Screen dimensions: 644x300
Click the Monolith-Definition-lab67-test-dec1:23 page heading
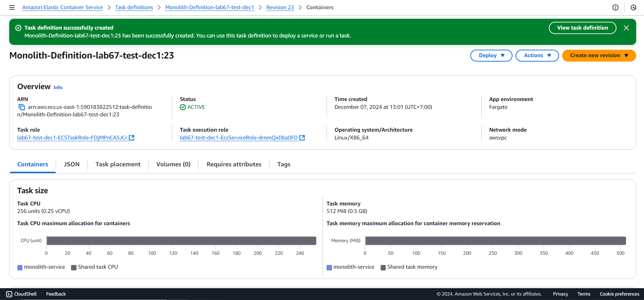[92, 55]
